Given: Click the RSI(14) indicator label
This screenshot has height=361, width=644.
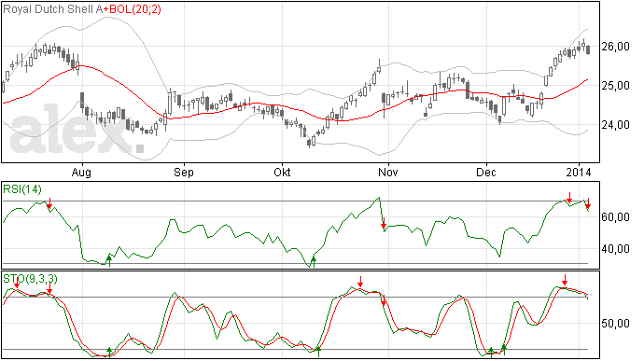Looking at the screenshot, I should point(22,189).
